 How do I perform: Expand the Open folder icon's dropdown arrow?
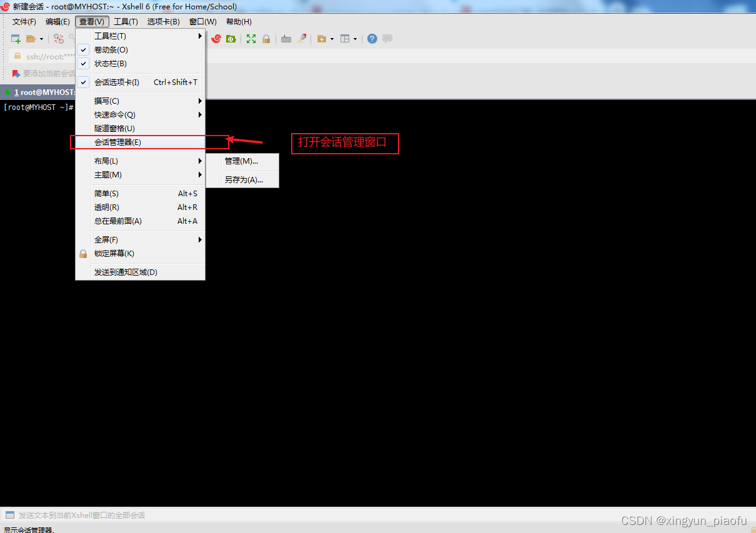41,39
